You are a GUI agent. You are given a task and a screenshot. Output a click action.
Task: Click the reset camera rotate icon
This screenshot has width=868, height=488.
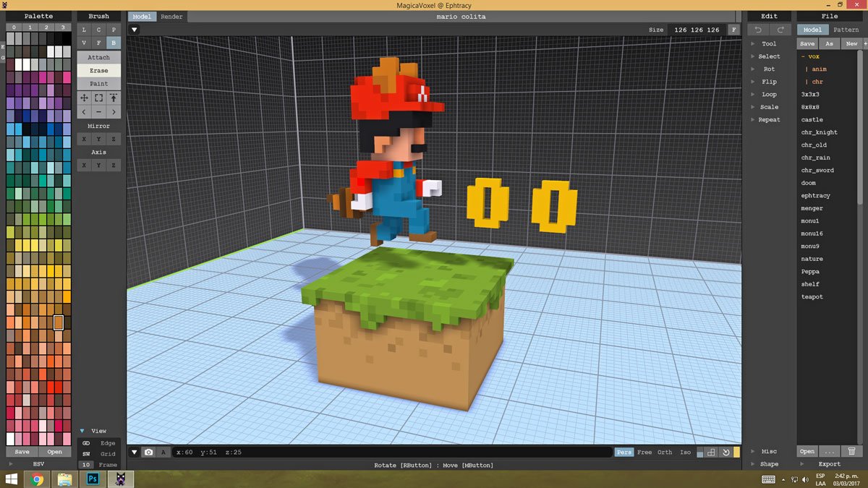[x=726, y=453]
